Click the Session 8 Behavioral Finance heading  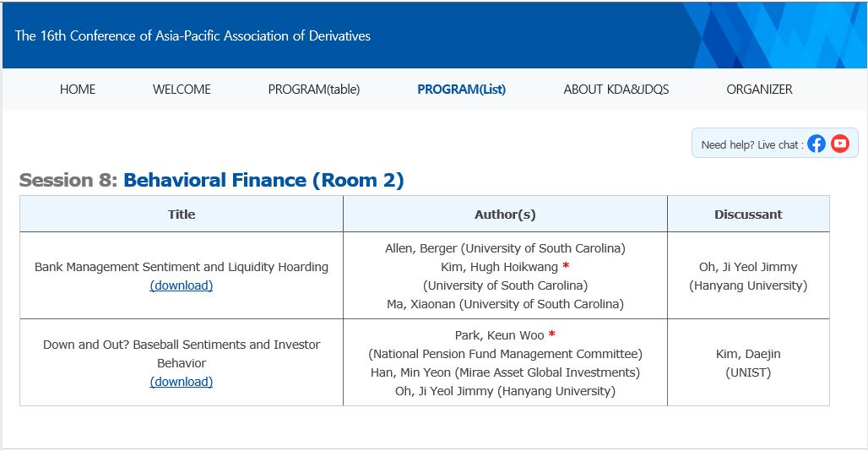[211, 181]
